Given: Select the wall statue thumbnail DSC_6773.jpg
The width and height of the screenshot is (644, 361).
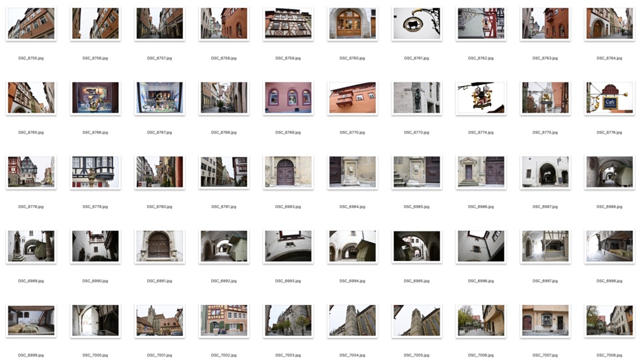Looking at the screenshot, I should [x=417, y=97].
